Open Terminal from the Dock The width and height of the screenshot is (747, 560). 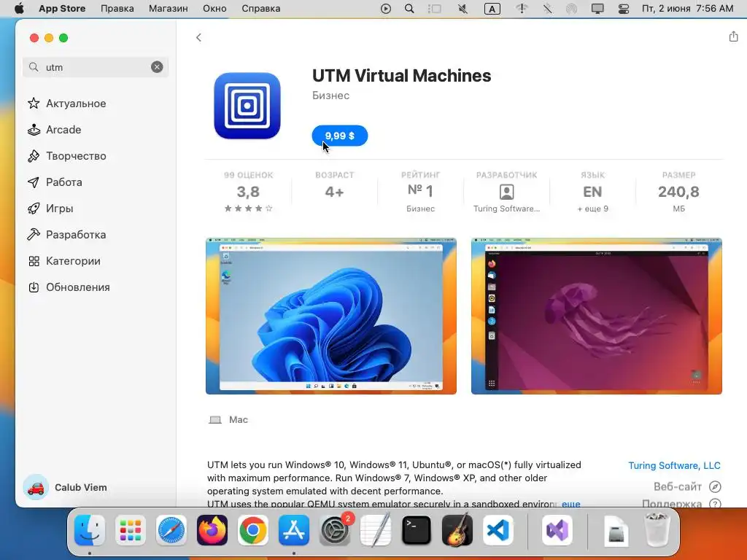point(417,530)
